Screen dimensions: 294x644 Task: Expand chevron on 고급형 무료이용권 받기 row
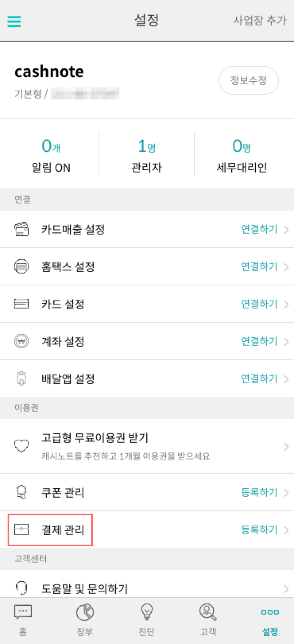pos(286,447)
